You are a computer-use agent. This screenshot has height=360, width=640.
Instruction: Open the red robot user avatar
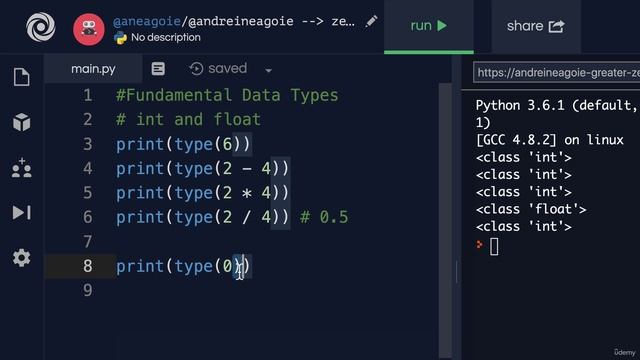[x=89, y=29]
